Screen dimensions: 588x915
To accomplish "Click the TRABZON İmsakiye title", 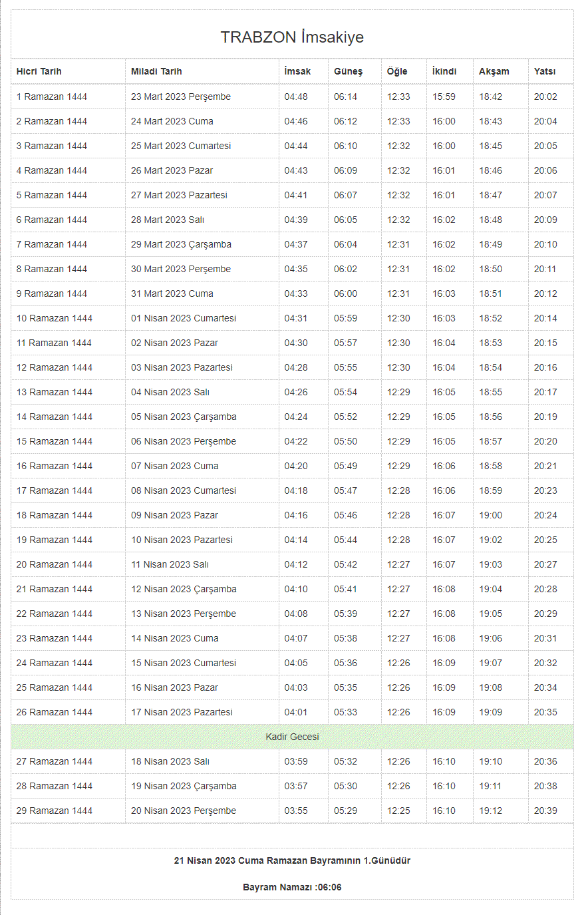I will [292, 37].
